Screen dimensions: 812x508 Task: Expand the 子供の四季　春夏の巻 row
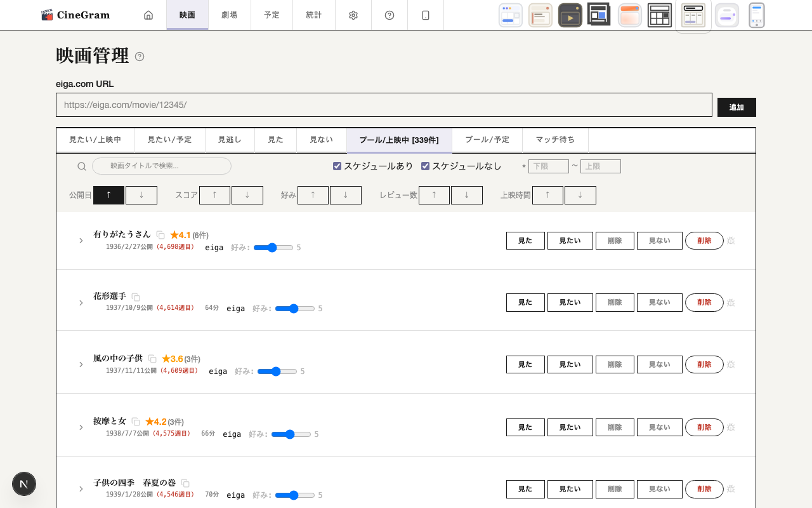click(x=81, y=489)
